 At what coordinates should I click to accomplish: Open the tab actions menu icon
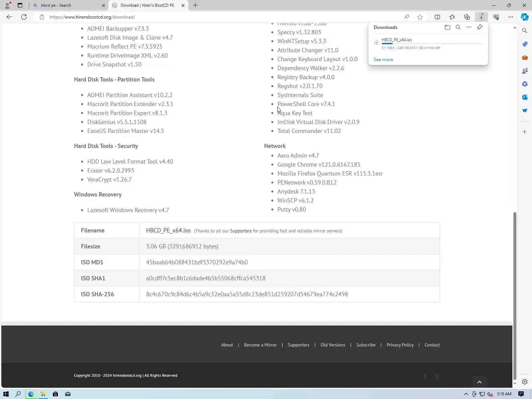point(20,5)
